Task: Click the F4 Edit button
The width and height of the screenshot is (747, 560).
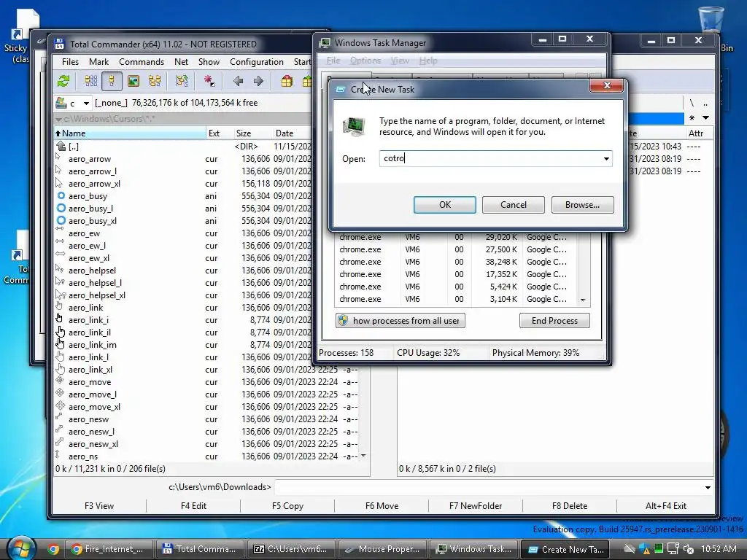Action: [193, 506]
